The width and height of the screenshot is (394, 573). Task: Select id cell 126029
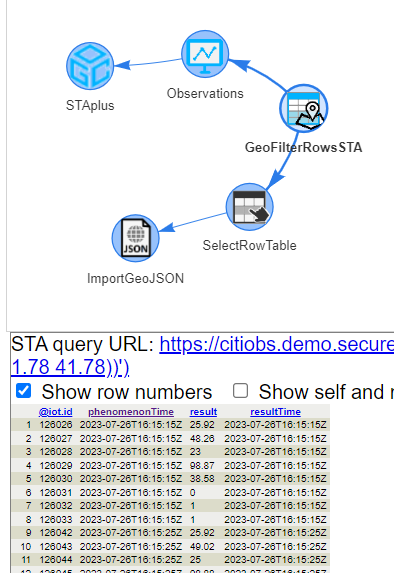56,466
